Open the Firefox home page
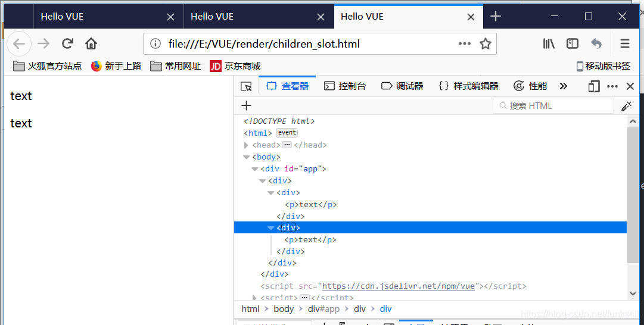The image size is (644, 325). 91,43
